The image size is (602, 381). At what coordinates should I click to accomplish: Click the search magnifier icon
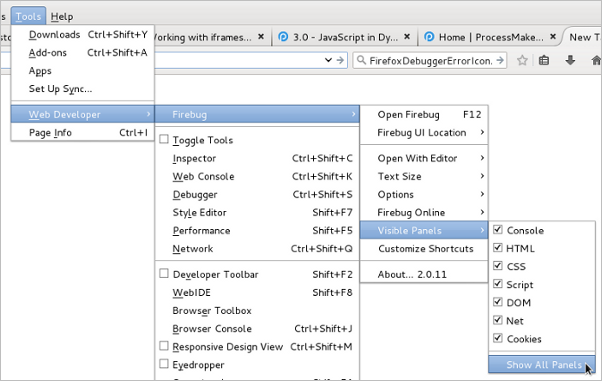coord(361,60)
